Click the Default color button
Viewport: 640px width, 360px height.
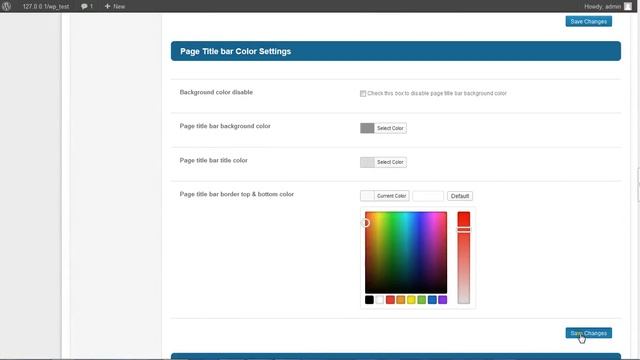[x=460, y=196]
